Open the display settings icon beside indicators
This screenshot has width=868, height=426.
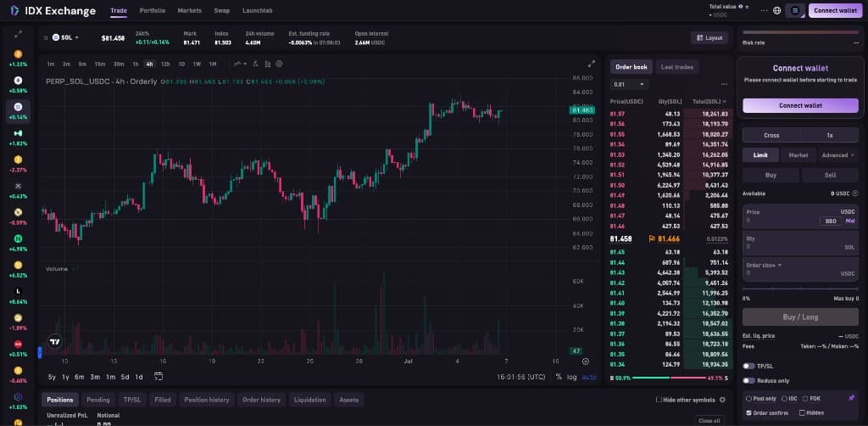[x=267, y=64]
